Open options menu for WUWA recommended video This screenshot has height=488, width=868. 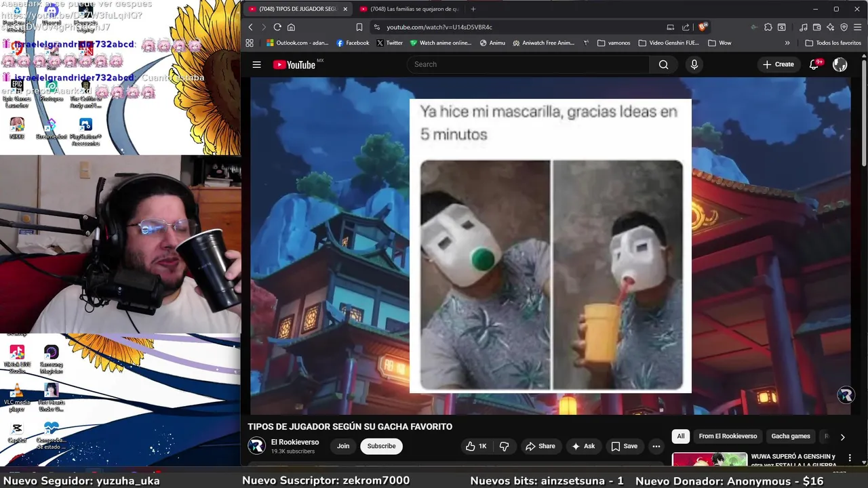pyautogui.click(x=850, y=458)
